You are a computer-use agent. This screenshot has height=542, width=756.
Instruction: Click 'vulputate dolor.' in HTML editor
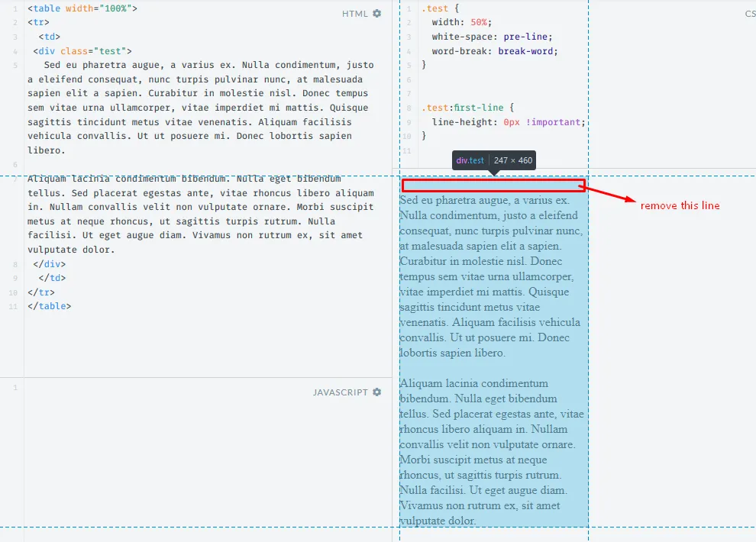pyautogui.click(x=71, y=250)
